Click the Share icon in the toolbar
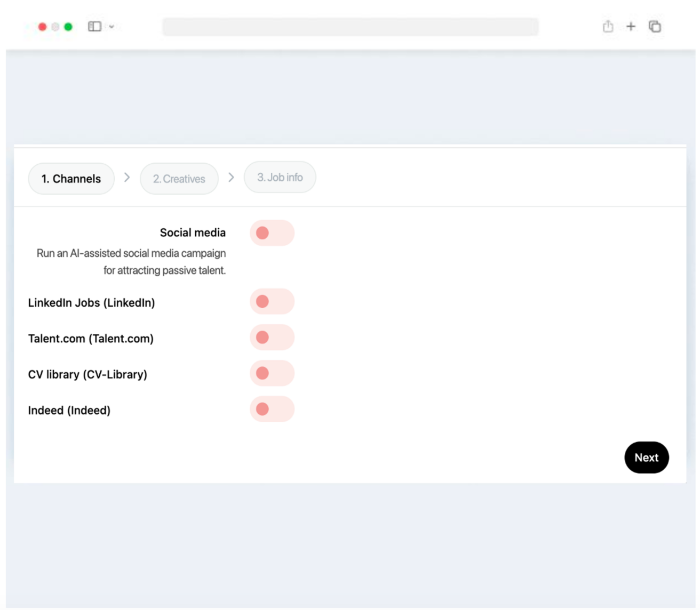This screenshot has height=610, width=700. (608, 26)
